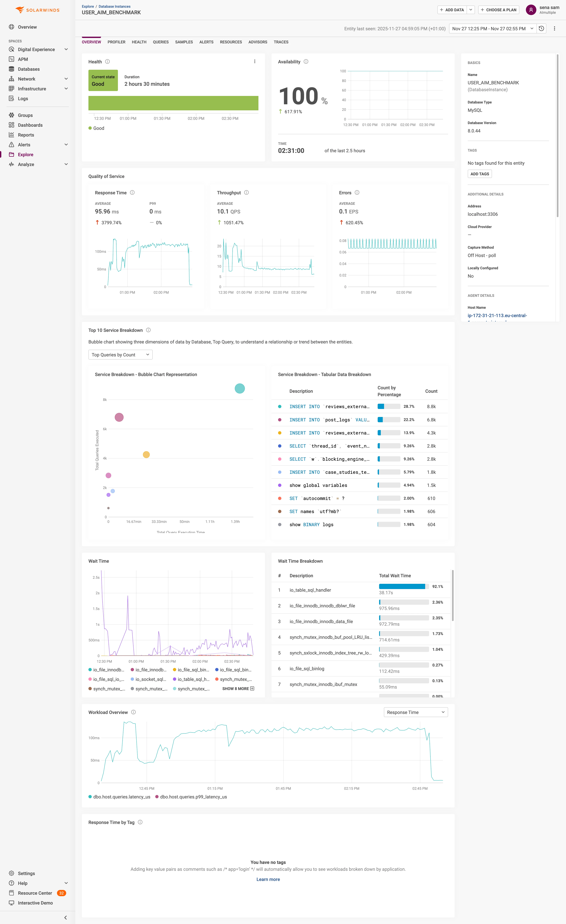Image resolution: width=566 pixels, height=924 pixels.
Task: Click the Workload Overview info icon
Action: point(133,712)
